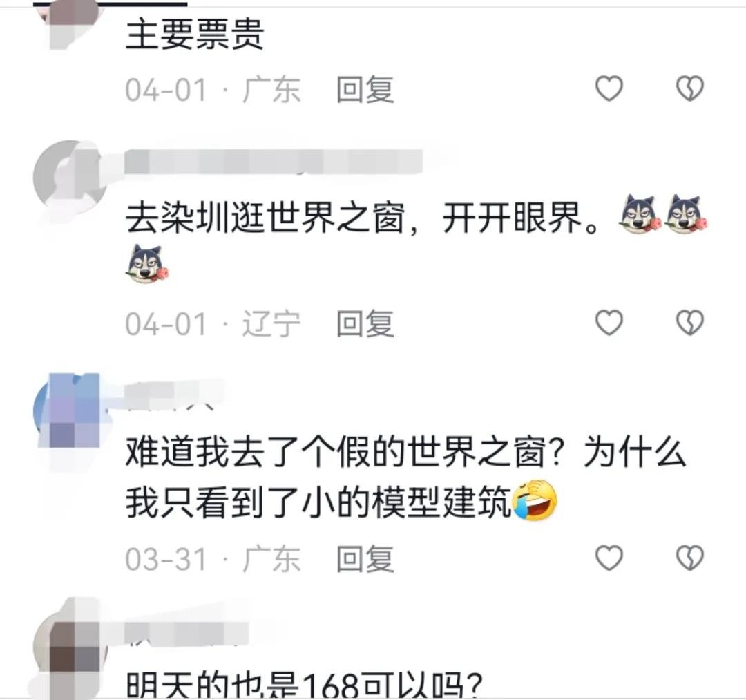
Task: Like the 开开眼界 comment from 辽宁
Action: point(609,323)
